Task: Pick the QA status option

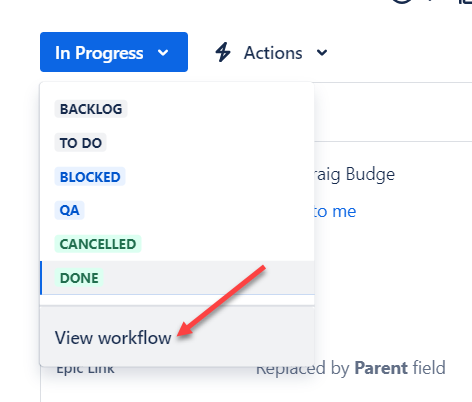Action: pos(69,210)
